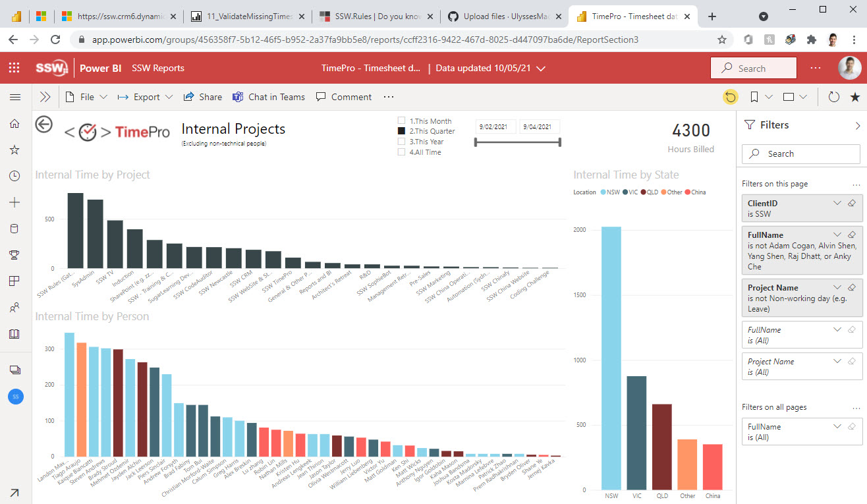The image size is (867, 504).
Task: Check the 1.This Month checkbox
Action: coord(402,121)
